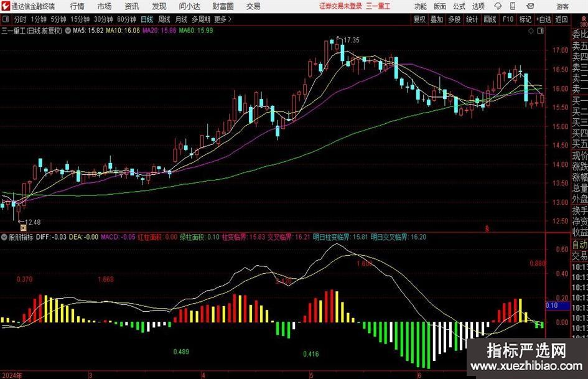
Task: Open the 交易 menu
Action: coord(253,6)
